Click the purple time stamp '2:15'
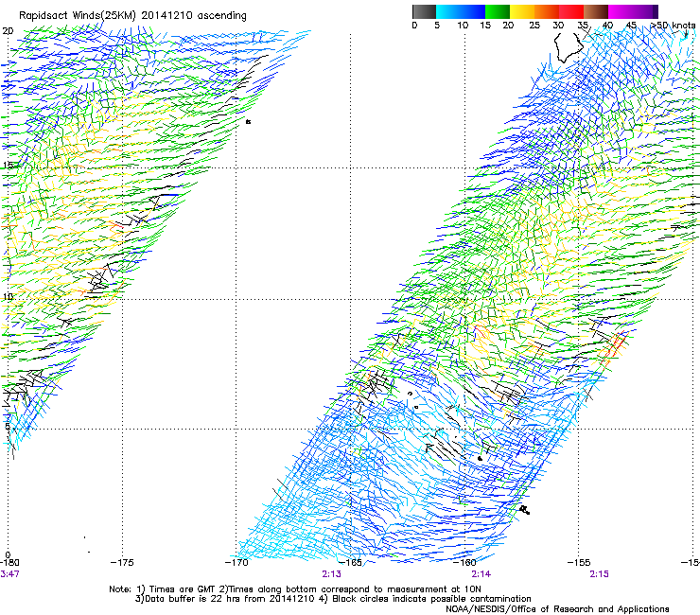 [599, 574]
